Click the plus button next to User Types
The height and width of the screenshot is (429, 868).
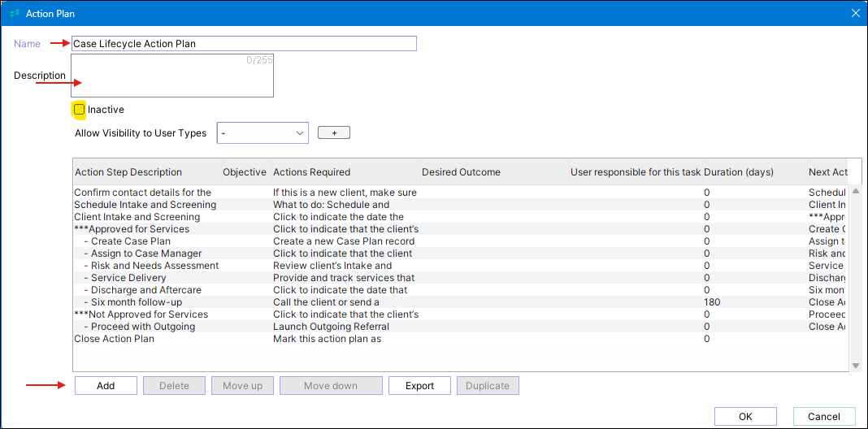pyautogui.click(x=334, y=133)
